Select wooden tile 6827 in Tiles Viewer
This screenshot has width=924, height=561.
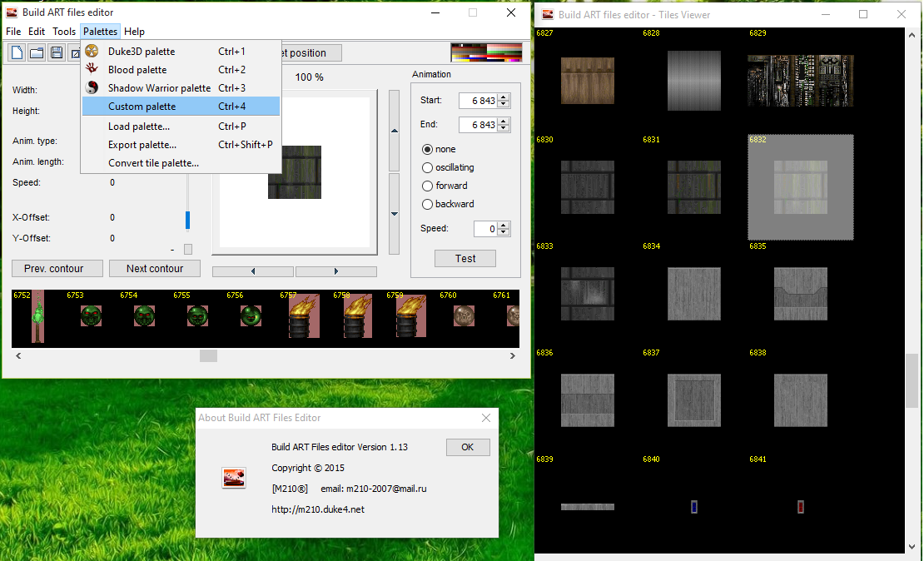point(588,81)
